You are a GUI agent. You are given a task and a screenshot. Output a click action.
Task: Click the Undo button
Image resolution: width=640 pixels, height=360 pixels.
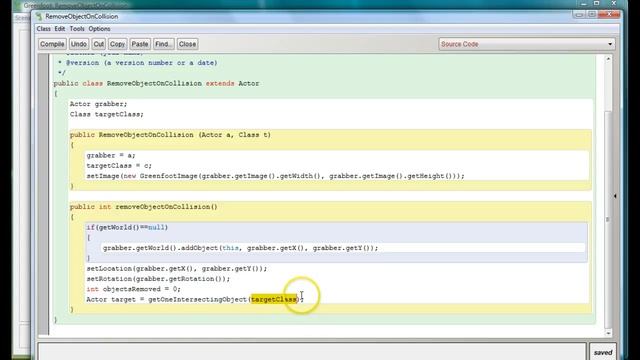click(78, 44)
